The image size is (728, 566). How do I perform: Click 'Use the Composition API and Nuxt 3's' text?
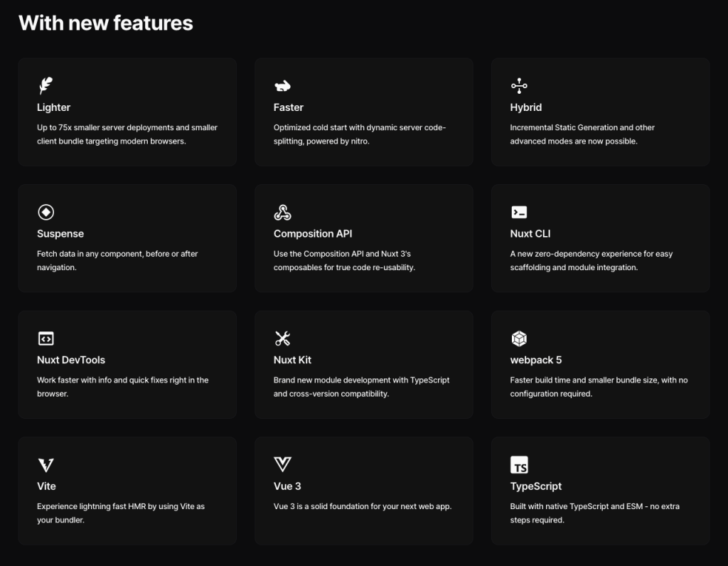344,260
